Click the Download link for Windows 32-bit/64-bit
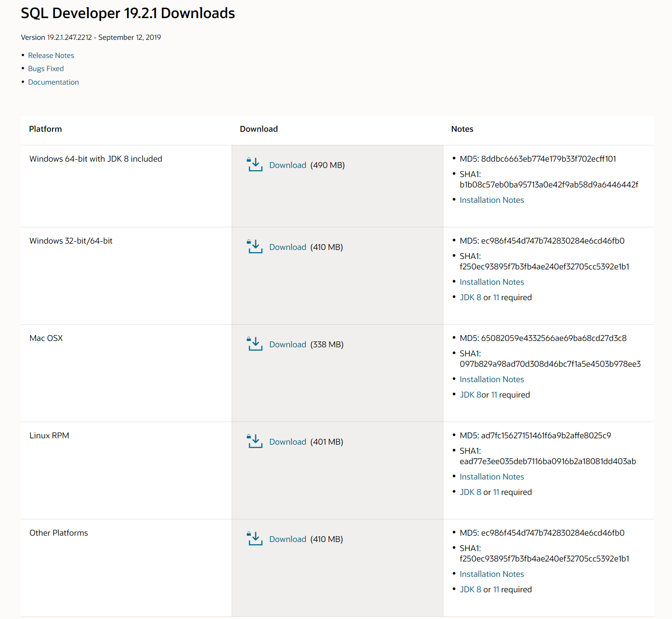The height and width of the screenshot is (619, 672). tap(288, 247)
